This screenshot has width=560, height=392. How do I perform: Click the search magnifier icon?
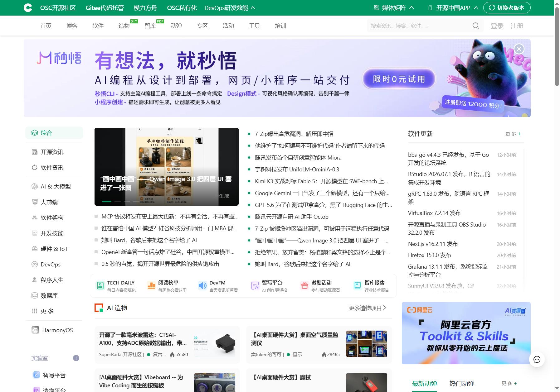coord(475,26)
